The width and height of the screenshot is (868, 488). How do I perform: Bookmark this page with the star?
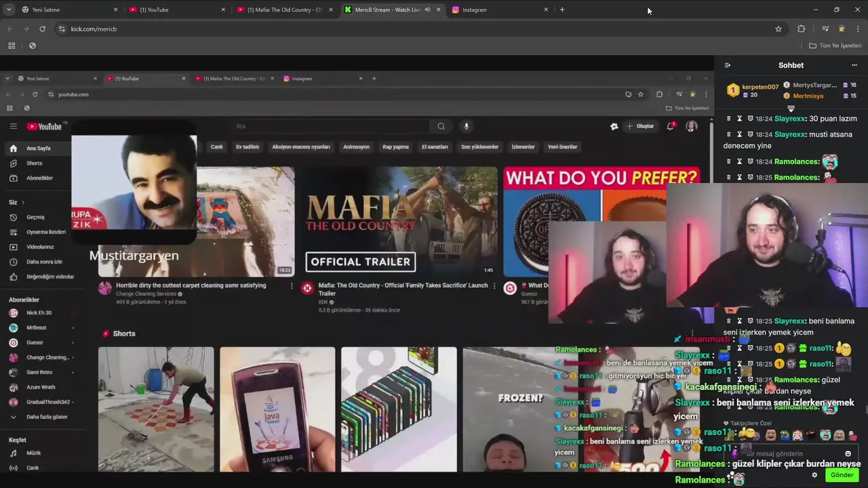(x=778, y=28)
